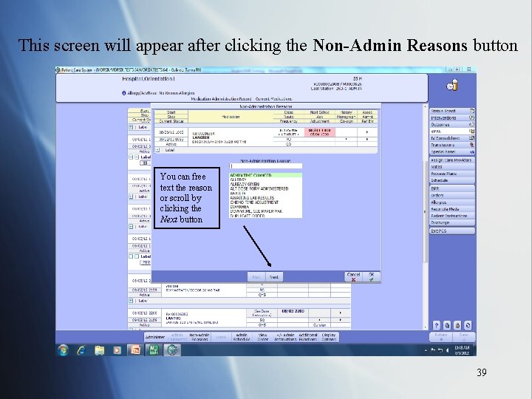
Task: Open Schedule from the sidebar
Action: tap(452, 180)
